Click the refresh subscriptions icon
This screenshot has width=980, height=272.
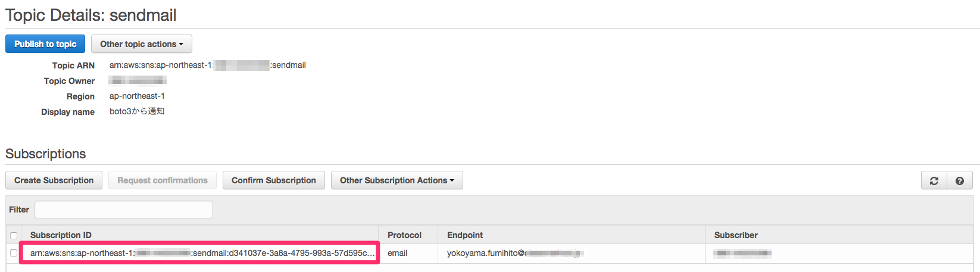click(x=934, y=181)
